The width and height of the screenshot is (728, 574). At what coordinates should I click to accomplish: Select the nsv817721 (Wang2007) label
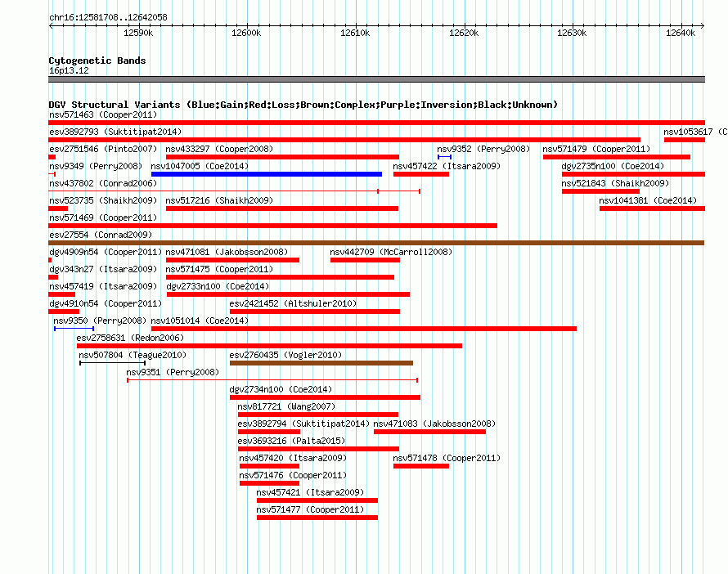pyautogui.click(x=286, y=406)
